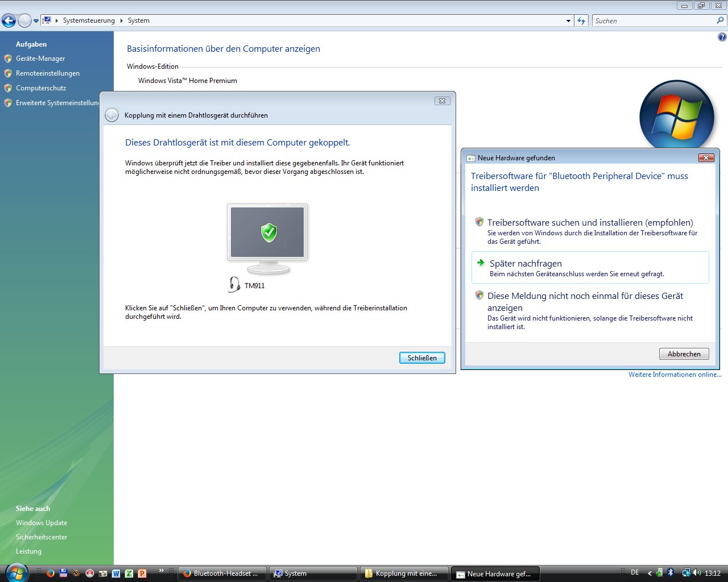Click the floppy disk quick launch icon

[63, 573]
